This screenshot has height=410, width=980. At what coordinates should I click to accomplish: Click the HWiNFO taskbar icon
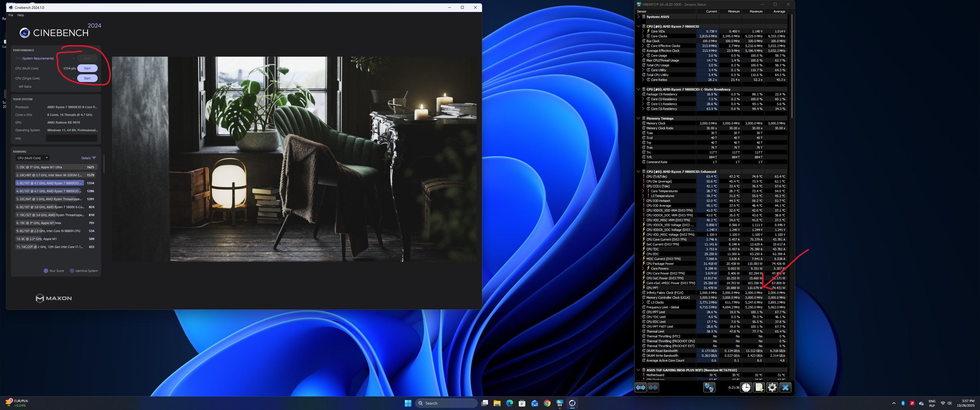[560, 403]
